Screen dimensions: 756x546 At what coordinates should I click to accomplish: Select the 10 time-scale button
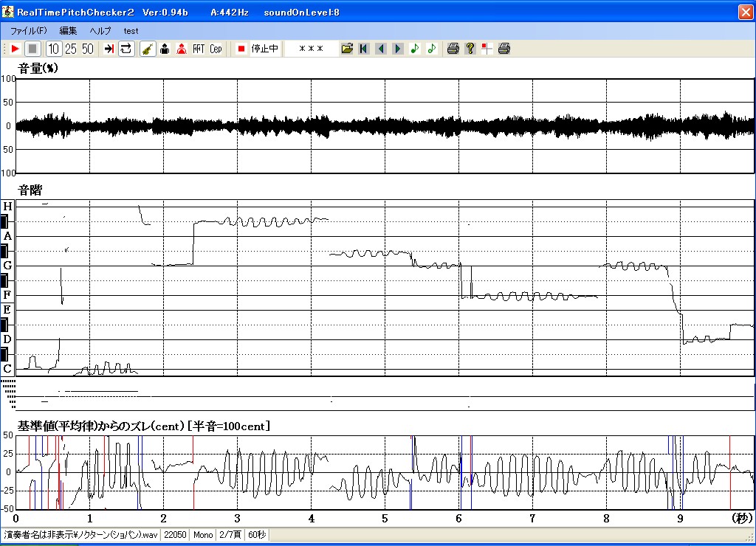pyautogui.click(x=53, y=49)
